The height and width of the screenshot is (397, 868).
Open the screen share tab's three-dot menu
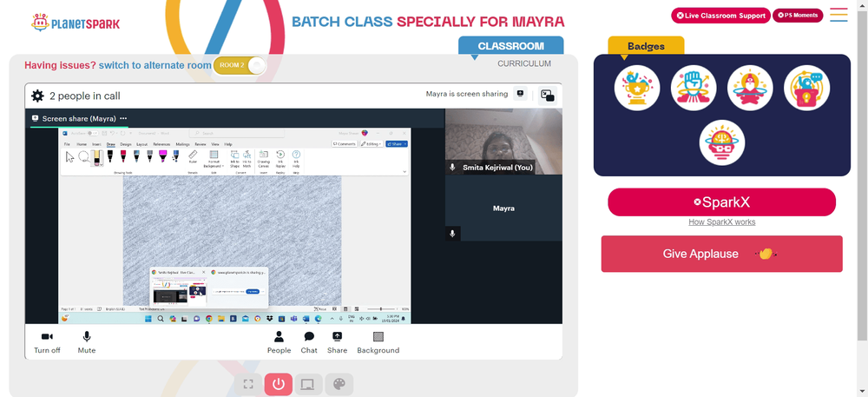[x=123, y=118]
